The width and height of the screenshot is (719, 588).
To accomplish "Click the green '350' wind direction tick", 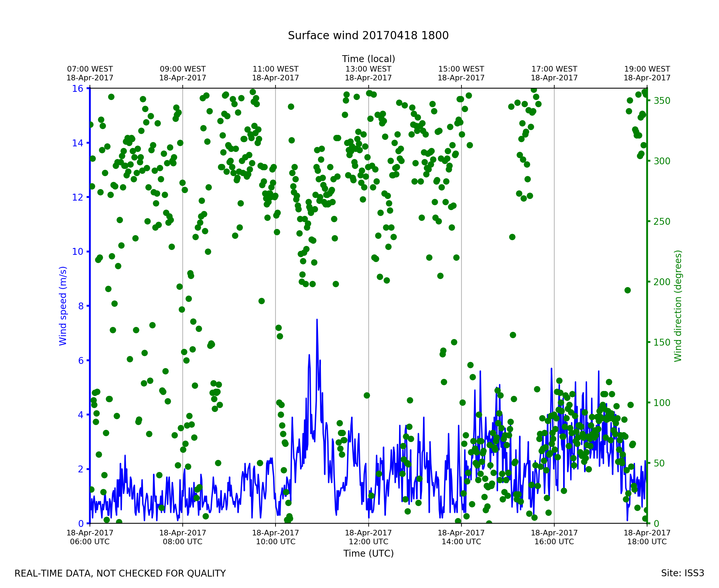I will click(662, 101).
